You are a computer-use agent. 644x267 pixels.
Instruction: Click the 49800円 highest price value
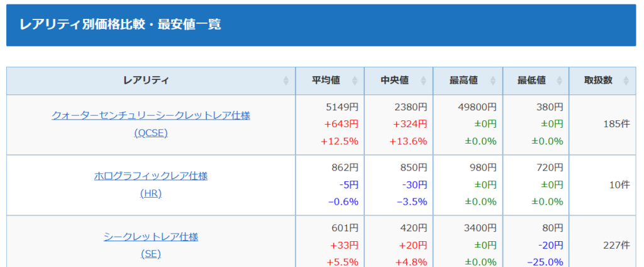click(477, 108)
